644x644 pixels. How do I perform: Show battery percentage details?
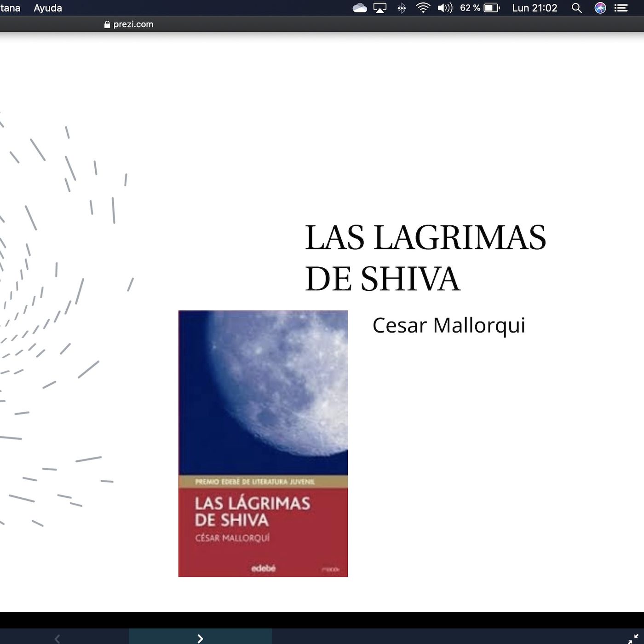click(x=470, y=8)
